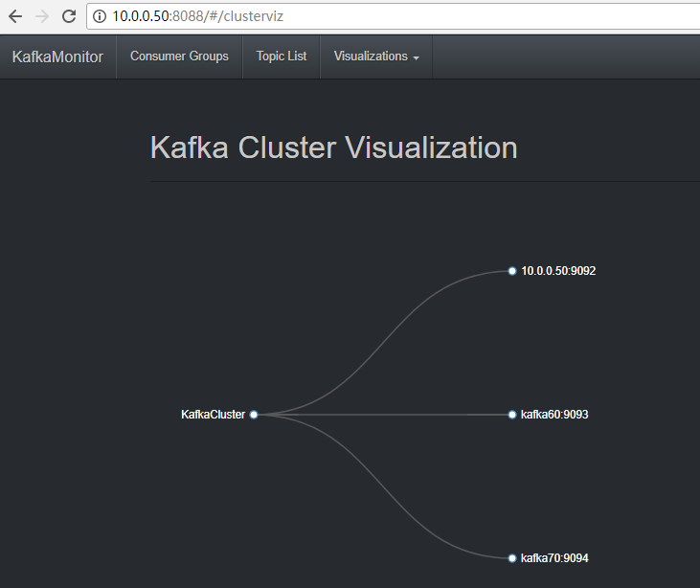Viewport: 700px width, 588px height.
Task: Select the kafka70:9094 broker node circle
Action: pyautogui.click(x=512, y=557)
